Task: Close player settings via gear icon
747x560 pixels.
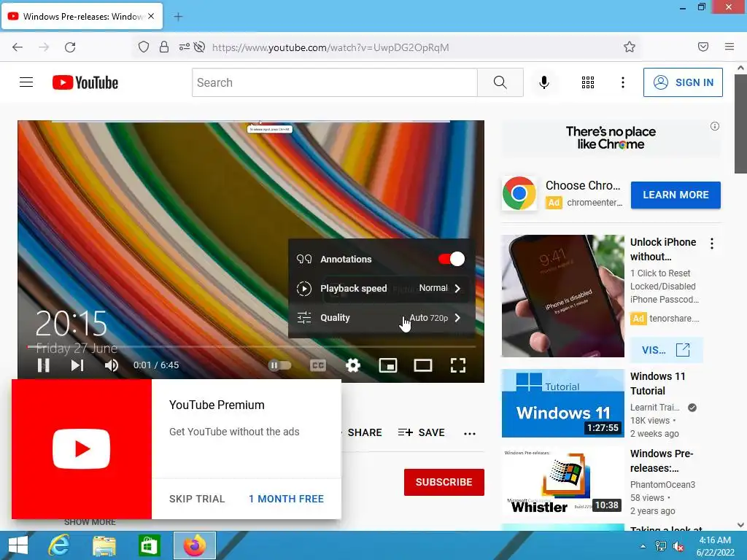Action: (353, 365)
